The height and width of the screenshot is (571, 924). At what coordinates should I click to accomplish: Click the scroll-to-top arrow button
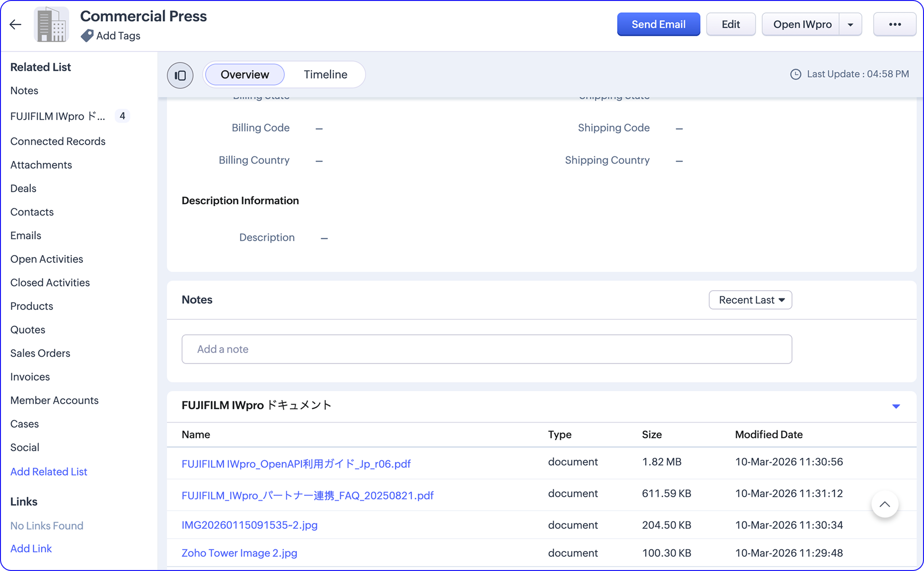pos(885,504)
